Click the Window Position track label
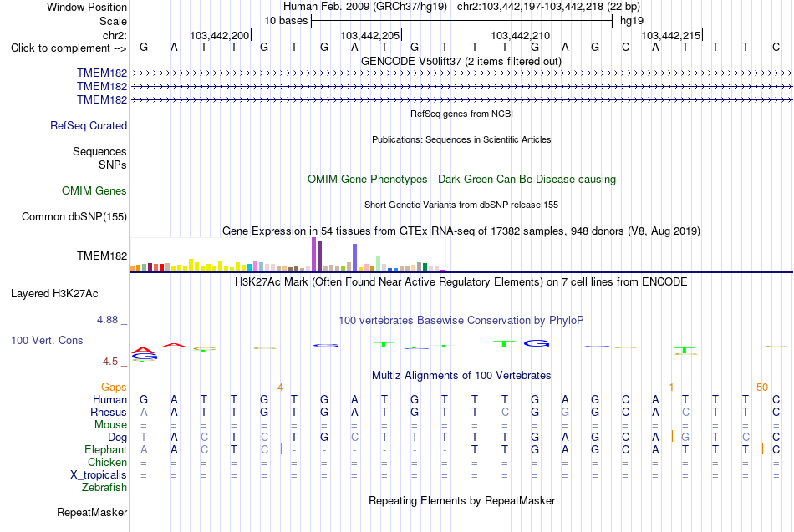Image resolution: width=794 pixels, height=532 pixels. 87,7
